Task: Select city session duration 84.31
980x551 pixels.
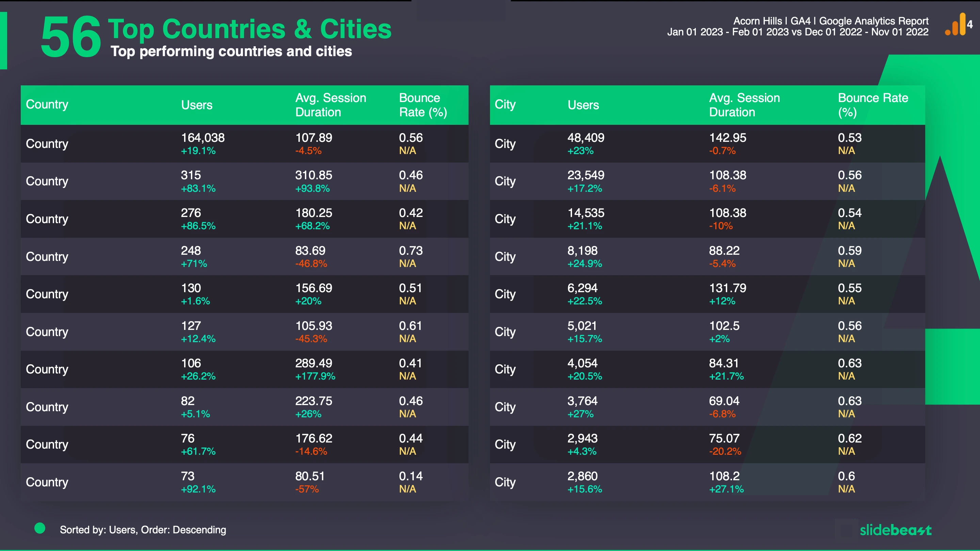Action: tap(724, 363)
